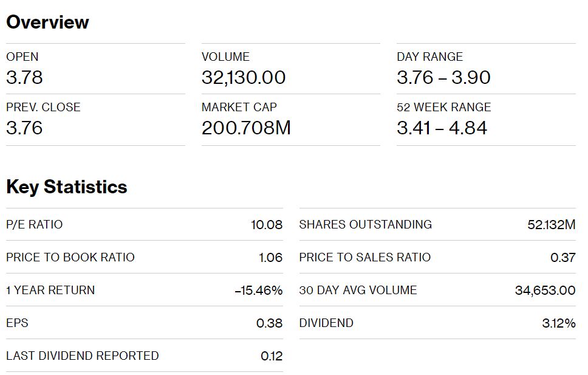Select the 30 DAY AVG VOLUME value
This screenshot has height=375, width=588.
point(545,290)
